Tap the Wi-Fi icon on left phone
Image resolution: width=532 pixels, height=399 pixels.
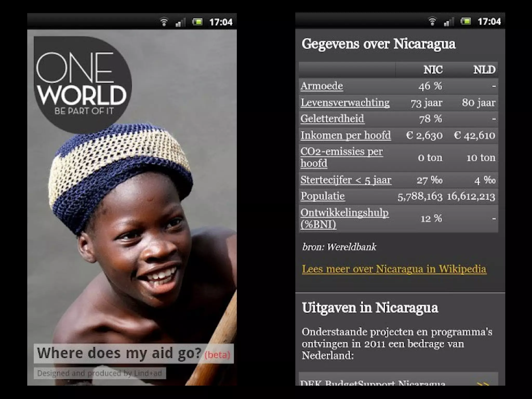coord(164,22)
